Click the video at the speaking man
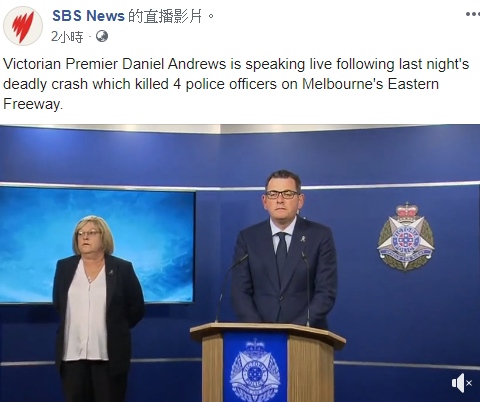 [x=283, y=248]
